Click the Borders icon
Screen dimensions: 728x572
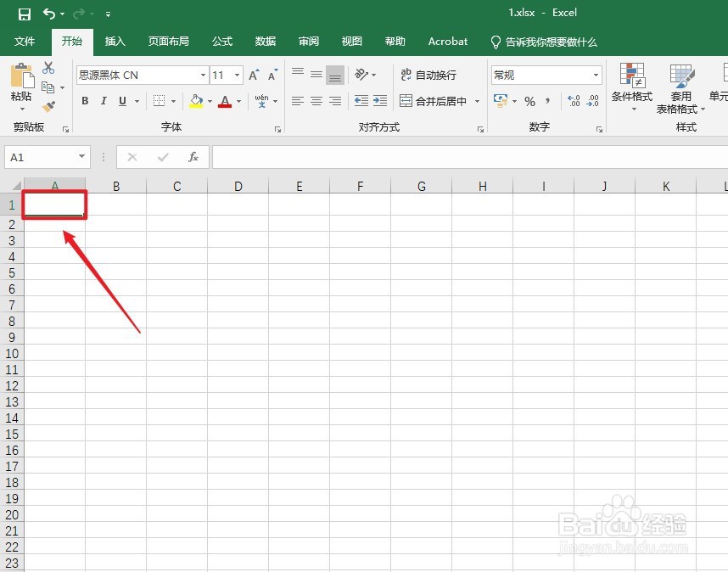click(x=160, y=101)
